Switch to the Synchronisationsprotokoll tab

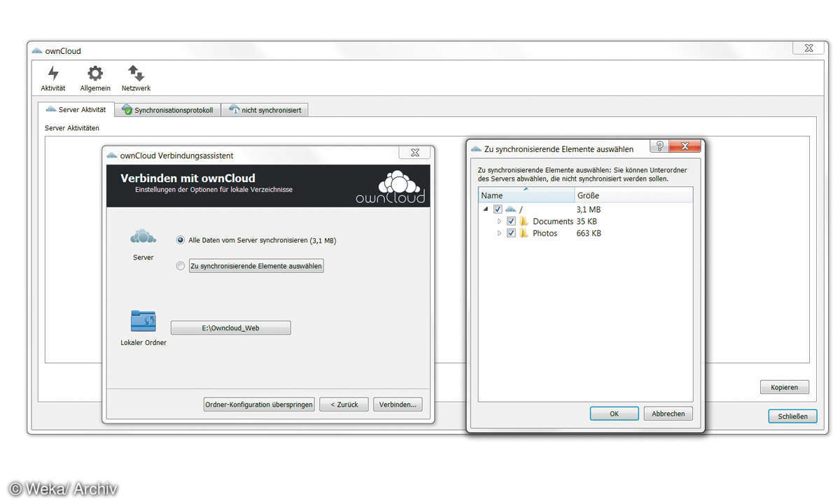click(167, 110)
